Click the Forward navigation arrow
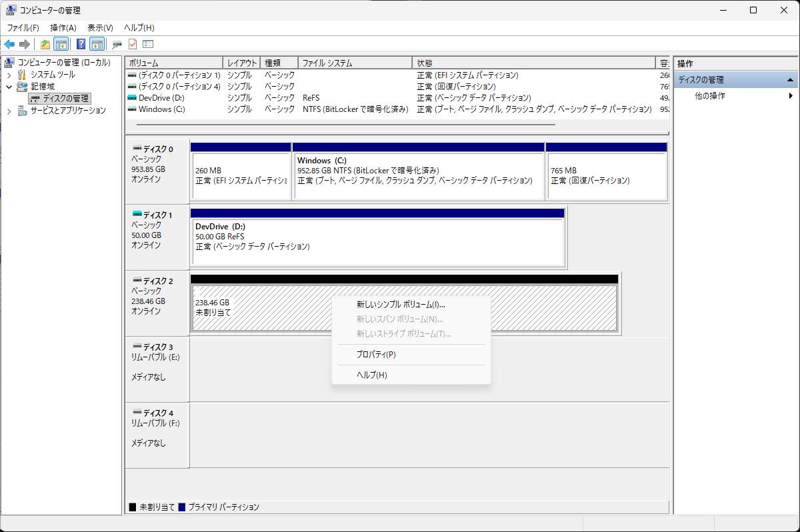This screenshot has width=800, height=532. [25, 44]
